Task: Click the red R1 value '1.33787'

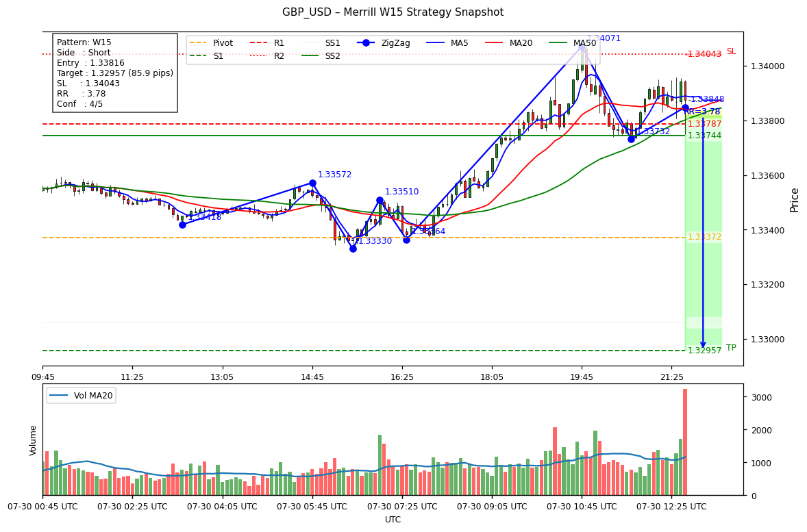Action: (704, 124)
